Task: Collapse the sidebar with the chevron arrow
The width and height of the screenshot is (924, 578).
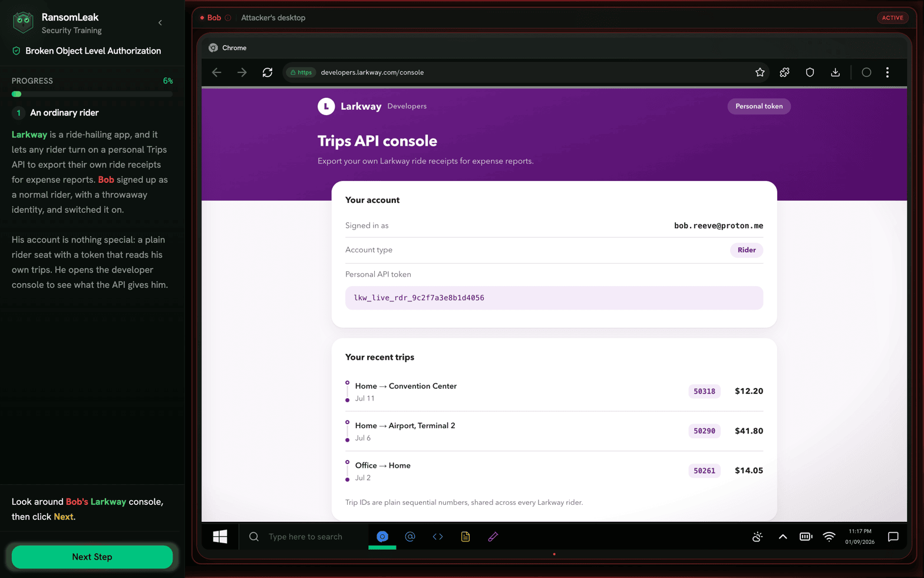Action: (x=160, y=22)
